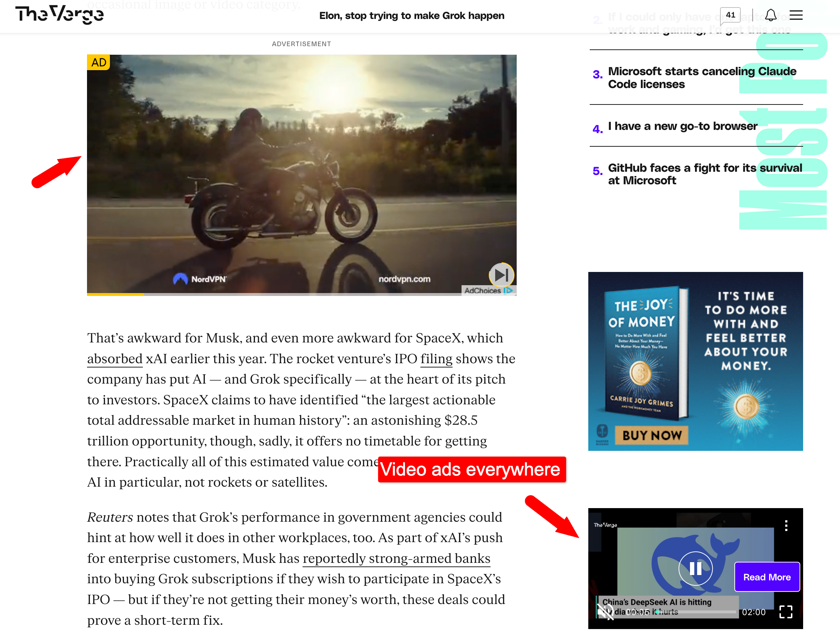Click Read More on video player
This screenshot has height=638, width=840.
pos(767,577)
